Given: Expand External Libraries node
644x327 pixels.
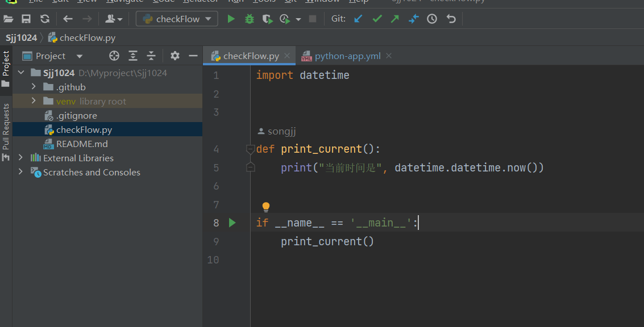Looking at the screenshot, I should click(20, 158).
